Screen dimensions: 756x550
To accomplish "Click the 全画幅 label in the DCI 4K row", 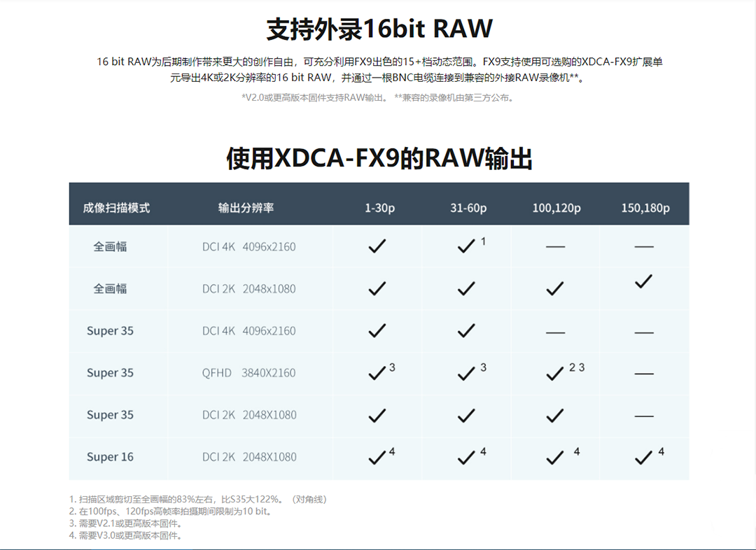I will click(x=110, y=247).
